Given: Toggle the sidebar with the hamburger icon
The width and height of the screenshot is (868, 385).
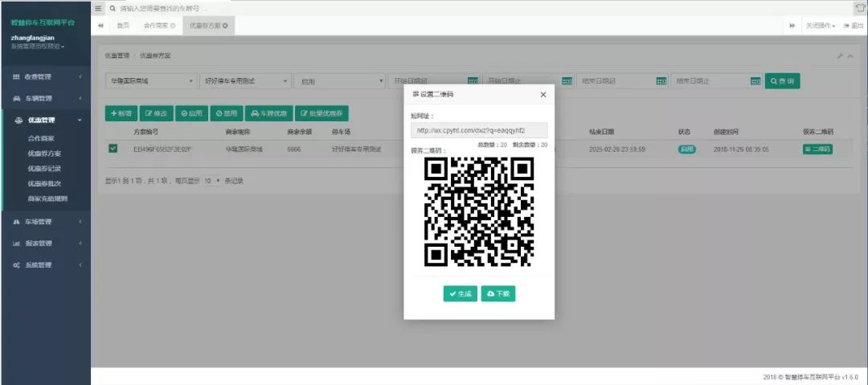Looking at the screenshot, I should click(x=98, y=9).
